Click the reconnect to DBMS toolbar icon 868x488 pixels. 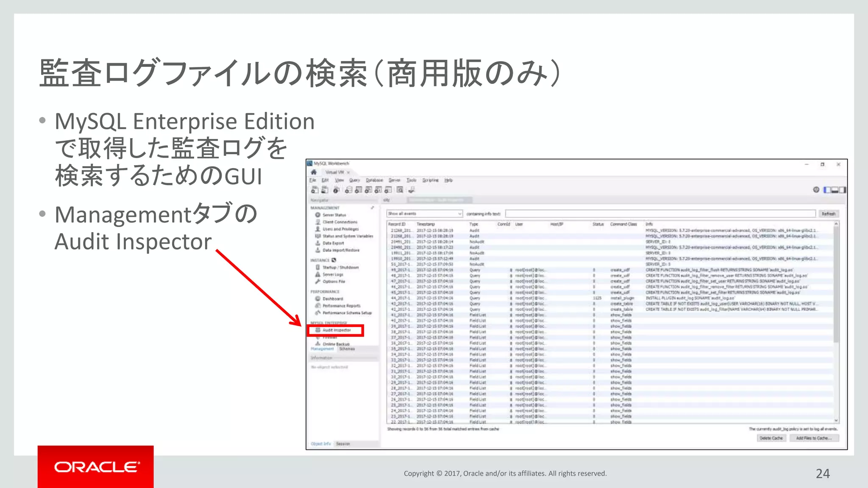(411, 190)
